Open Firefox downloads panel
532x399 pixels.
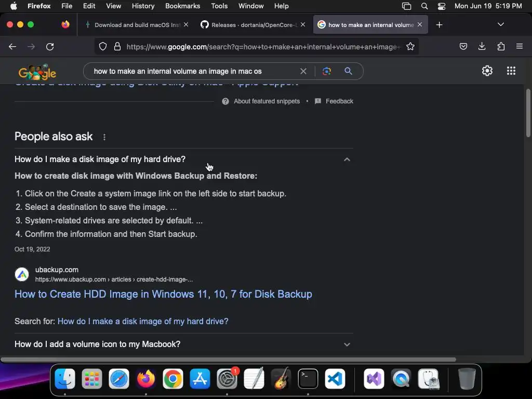coord(482,46)
